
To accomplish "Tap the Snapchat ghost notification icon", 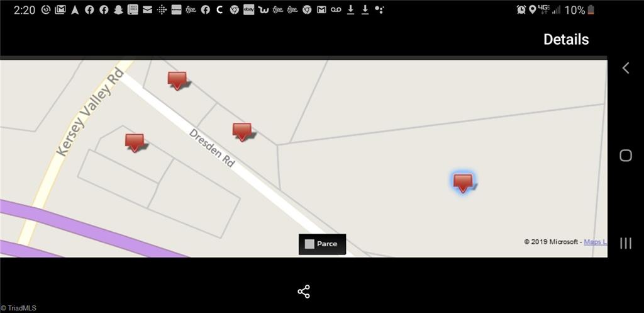I will [118, 10].
